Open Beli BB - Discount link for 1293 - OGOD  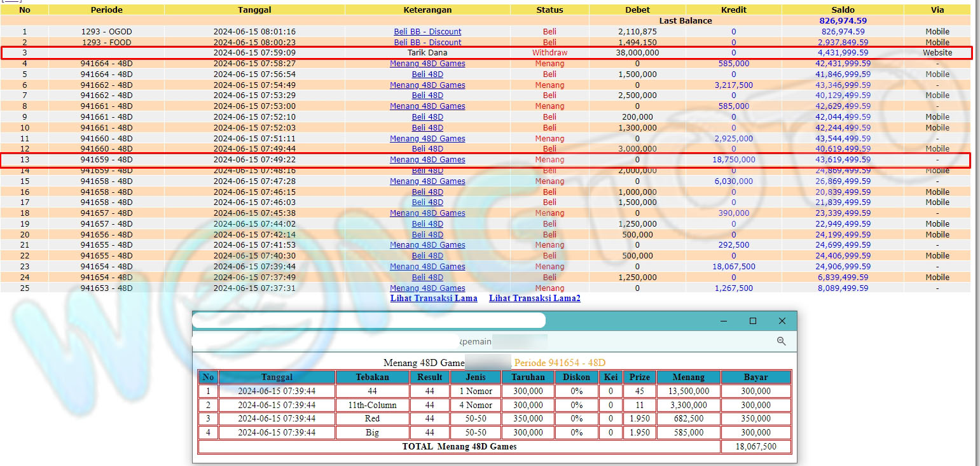pos(427,32)
